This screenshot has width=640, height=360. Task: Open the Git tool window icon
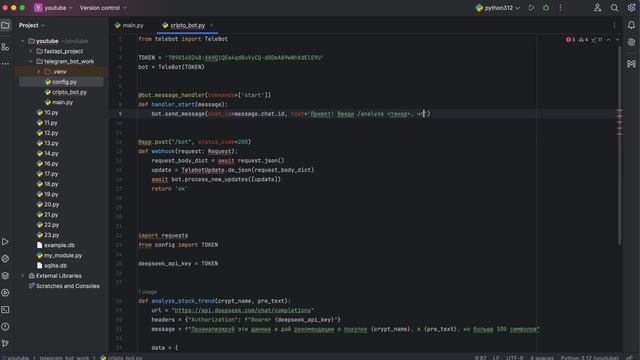coord(5,344)
